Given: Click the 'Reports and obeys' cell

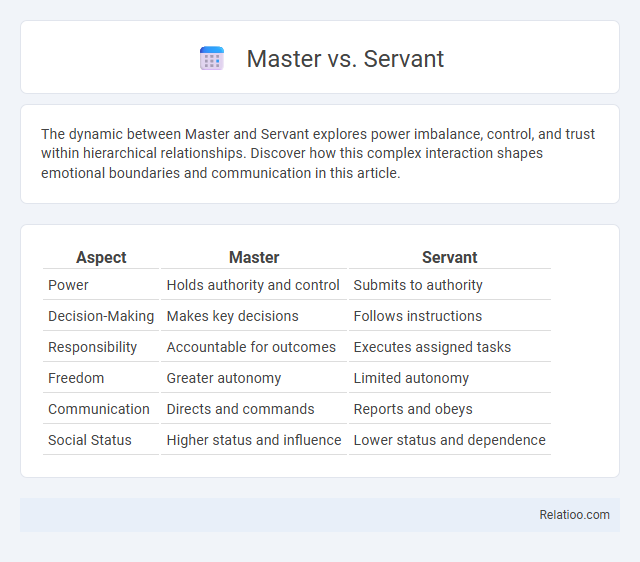Looking at the screenshot, I should [450, 409].
